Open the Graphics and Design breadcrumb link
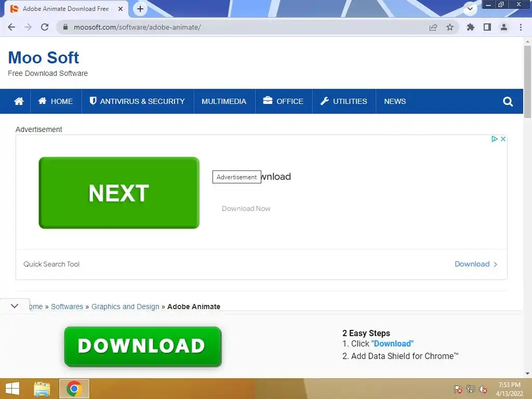This screenshot has height=399, width=532. coord(125,307)
